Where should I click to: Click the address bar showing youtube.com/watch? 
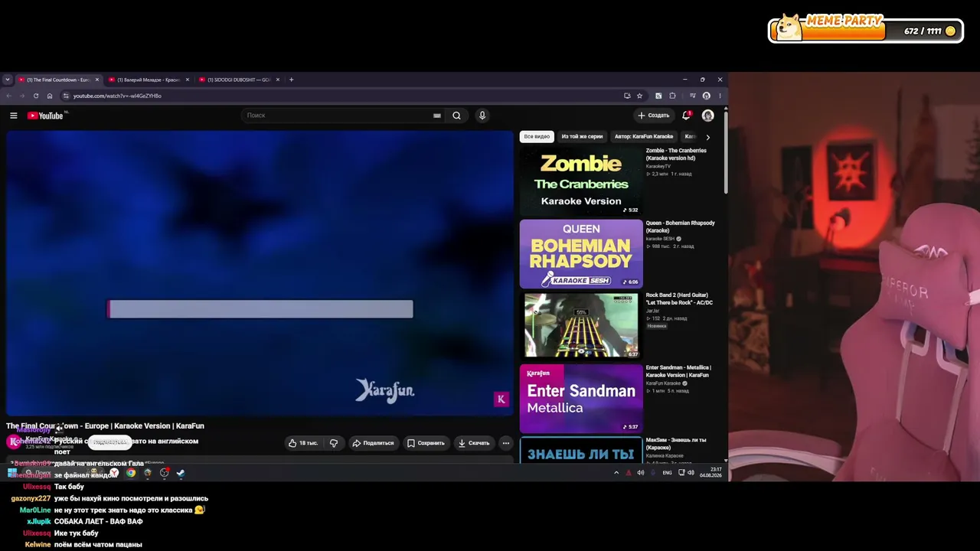341,96
